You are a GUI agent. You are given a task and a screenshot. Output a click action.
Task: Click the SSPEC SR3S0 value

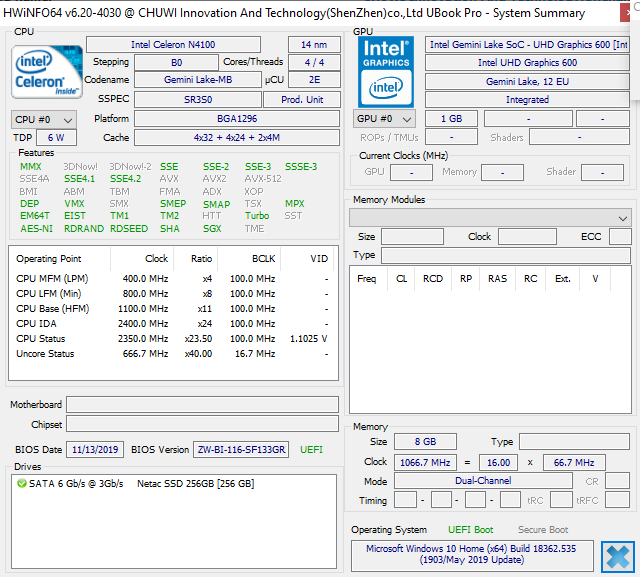(198, 100)
